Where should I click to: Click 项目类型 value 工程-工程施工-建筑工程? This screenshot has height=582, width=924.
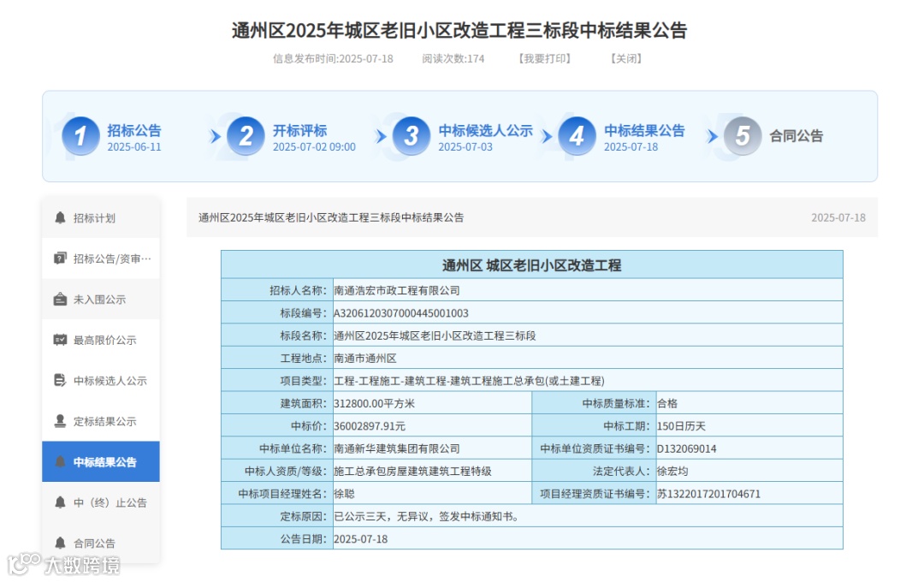pos(469,381)
